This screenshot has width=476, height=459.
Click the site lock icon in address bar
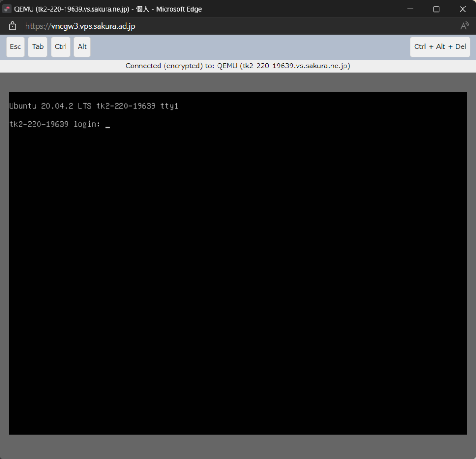click(x=13, y=26)
